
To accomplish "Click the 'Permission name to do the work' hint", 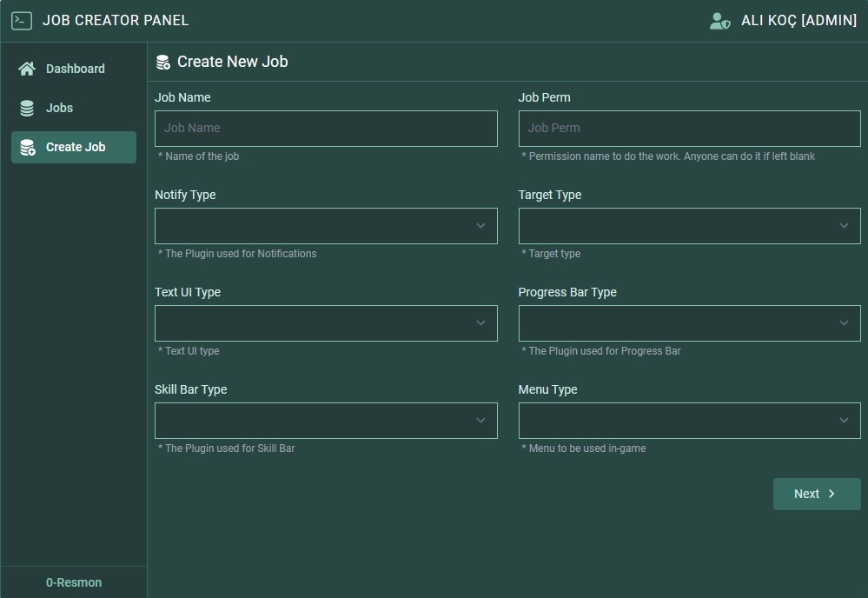I will click(668, 156).
